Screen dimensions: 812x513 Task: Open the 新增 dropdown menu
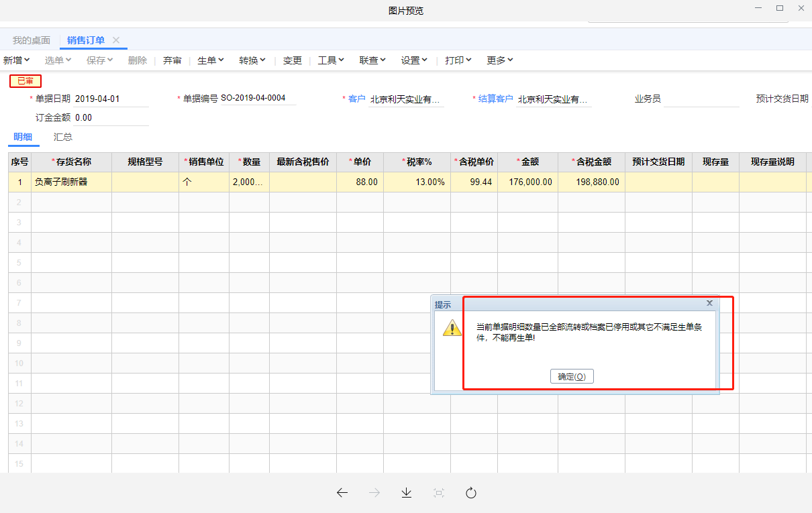17,60
